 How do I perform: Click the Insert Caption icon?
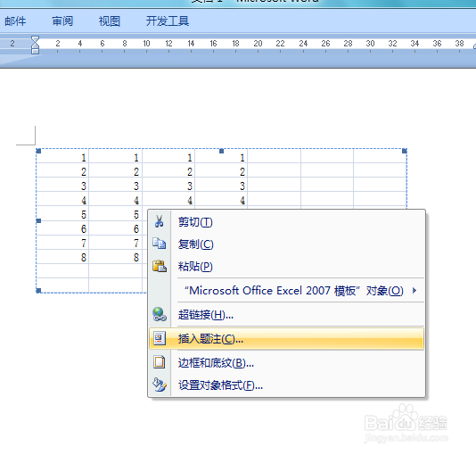pos(160,338)
